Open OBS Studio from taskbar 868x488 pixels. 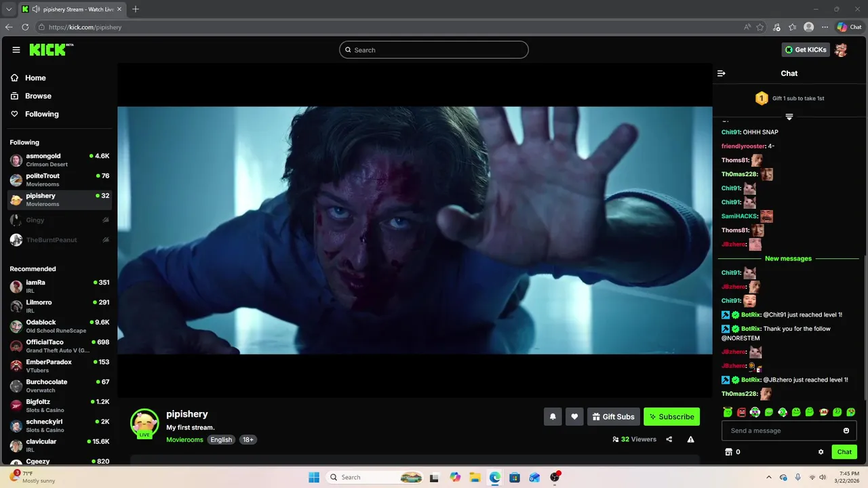pyautogui.click(x=555, y=477)
